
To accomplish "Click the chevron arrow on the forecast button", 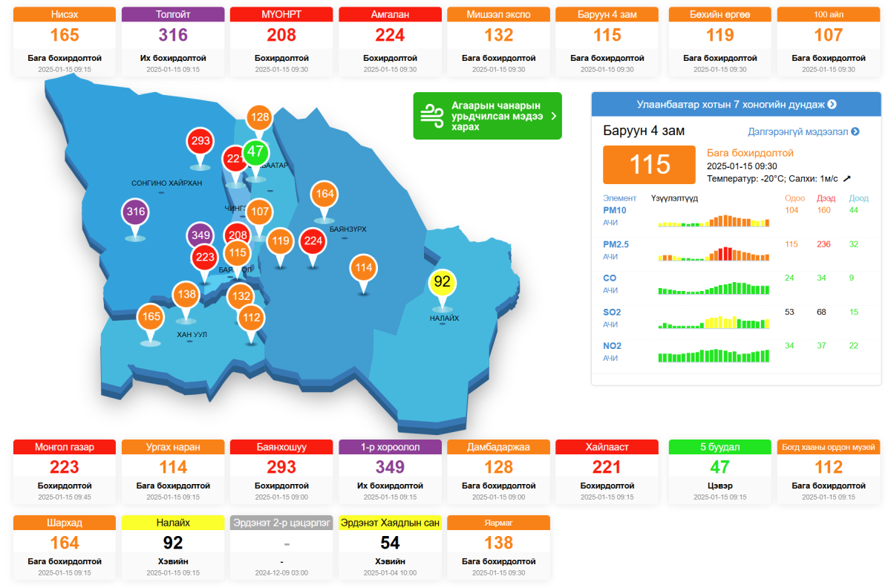I will (553, 116).
